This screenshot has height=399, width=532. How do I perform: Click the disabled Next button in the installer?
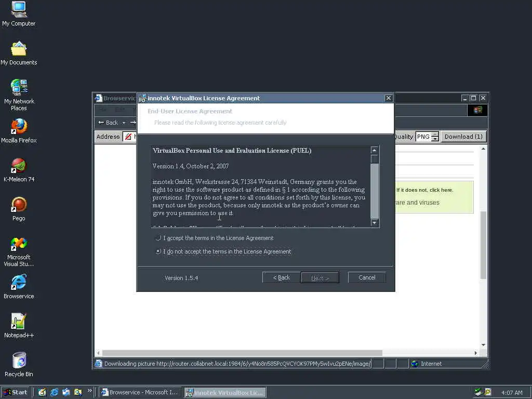click(320, 278)
